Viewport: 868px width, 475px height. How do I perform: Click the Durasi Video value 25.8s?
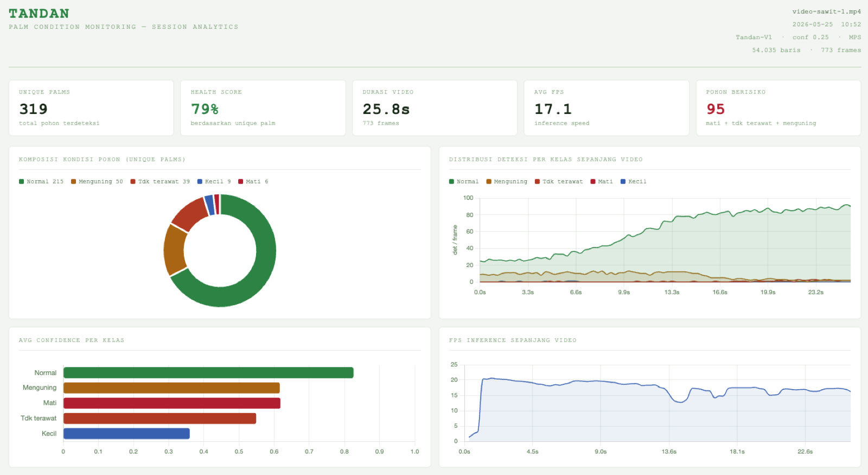[386, 109]
